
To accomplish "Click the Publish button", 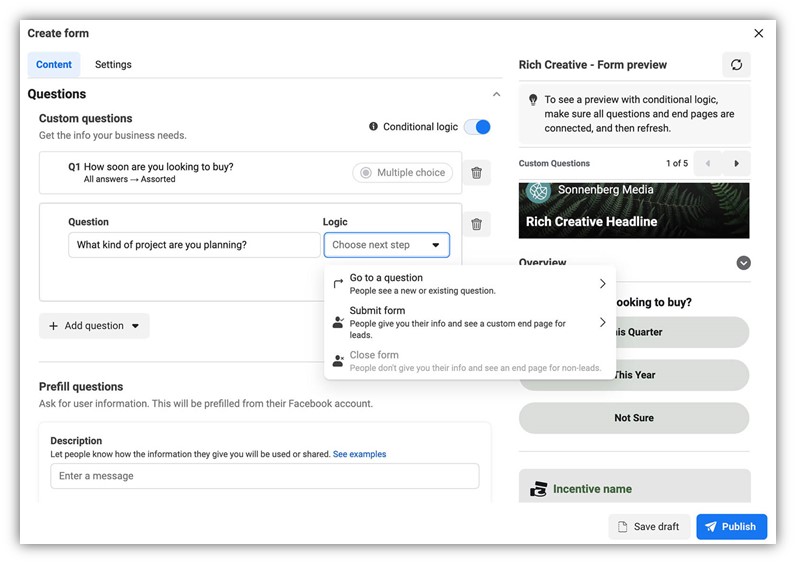I will pos(732,526).
